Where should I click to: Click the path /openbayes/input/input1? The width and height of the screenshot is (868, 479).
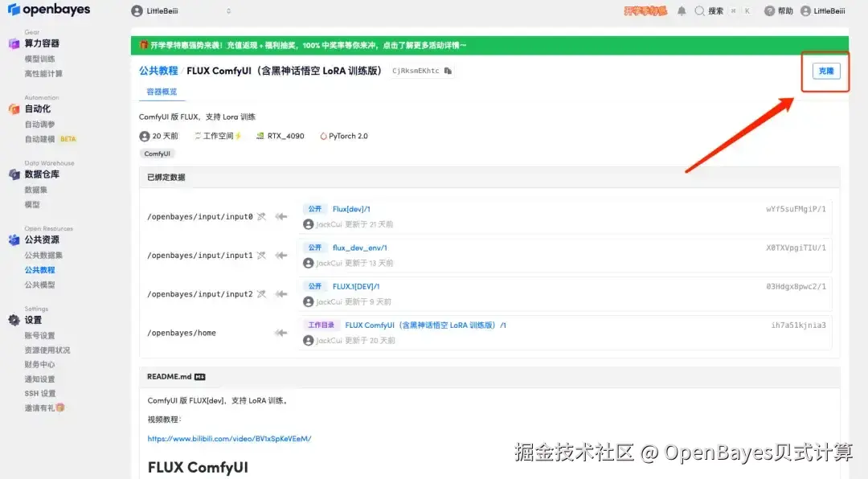click(x=200, y=256)
